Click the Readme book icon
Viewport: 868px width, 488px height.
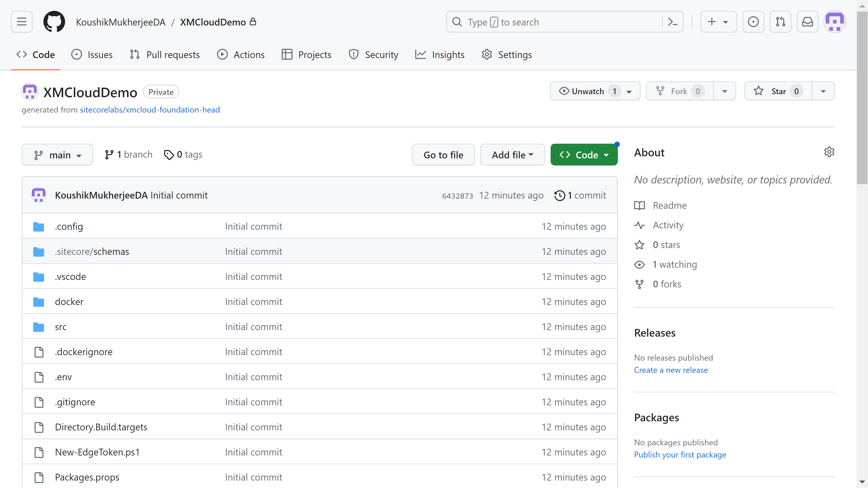[639, 205]
